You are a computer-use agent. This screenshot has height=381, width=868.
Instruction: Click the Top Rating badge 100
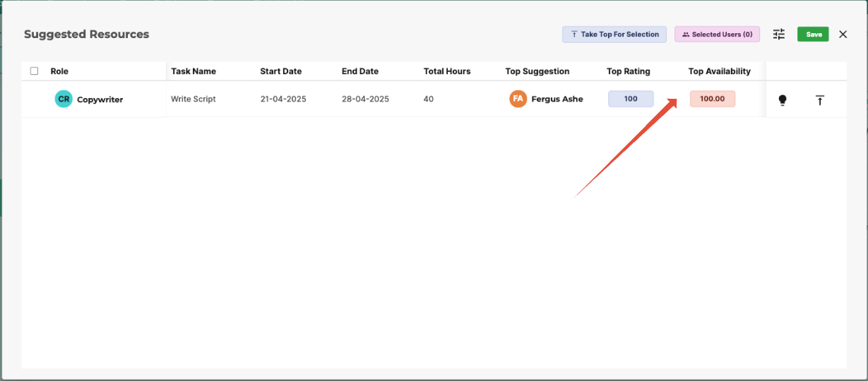(631, 99)
